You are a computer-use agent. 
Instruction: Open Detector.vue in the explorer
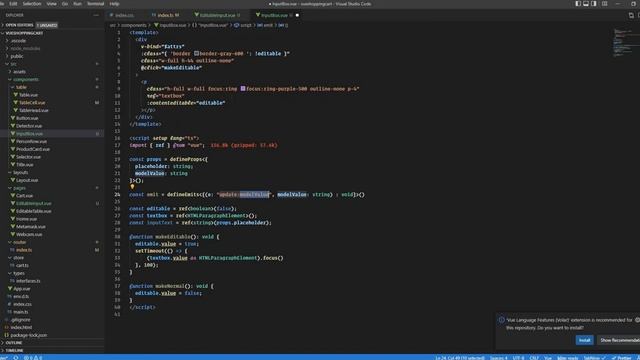29,126
